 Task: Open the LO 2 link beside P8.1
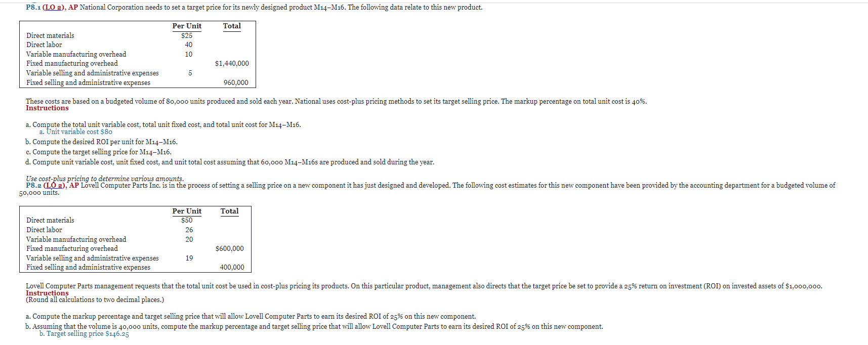53,8
